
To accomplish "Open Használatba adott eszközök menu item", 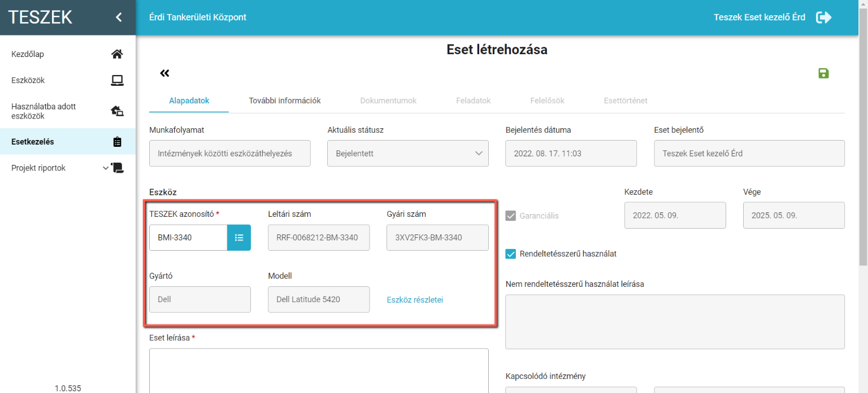I will point(68,111).
